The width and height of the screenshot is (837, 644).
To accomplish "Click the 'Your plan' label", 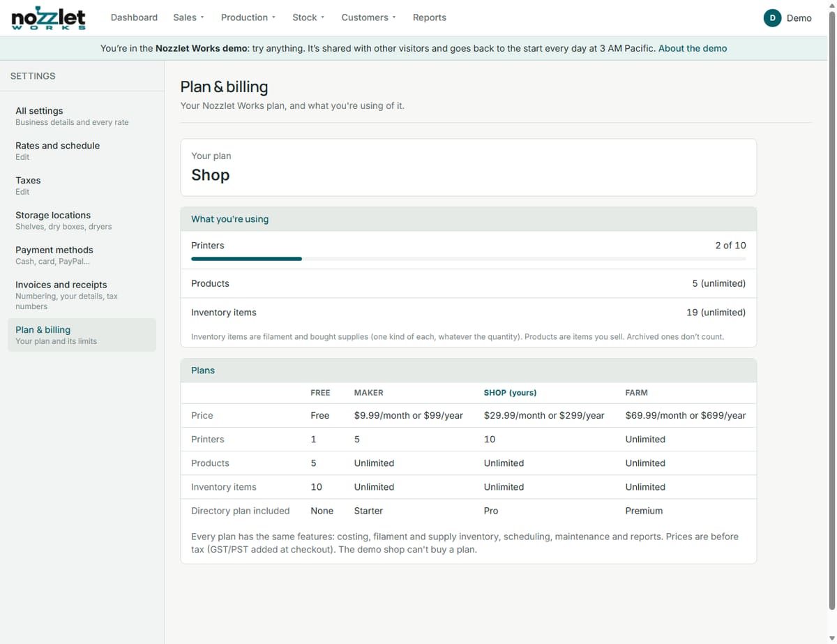I will [x=211, y=156].
